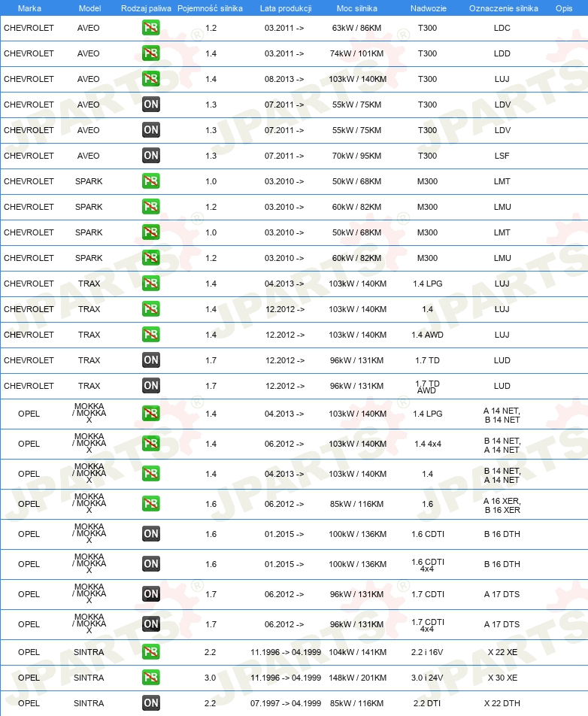Viewport: 588px width, 716px height.
Task: Click the X 22 XE engine code
Action: 502,652
